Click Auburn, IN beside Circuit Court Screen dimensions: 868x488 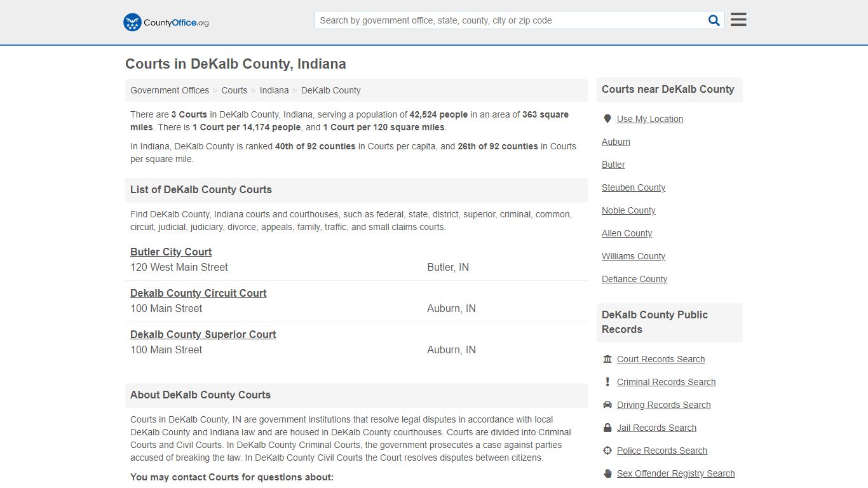[x=451, y=309]
